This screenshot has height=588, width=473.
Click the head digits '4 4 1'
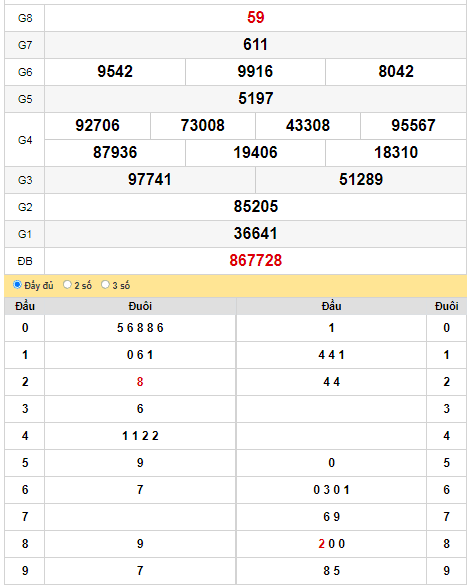331,355
